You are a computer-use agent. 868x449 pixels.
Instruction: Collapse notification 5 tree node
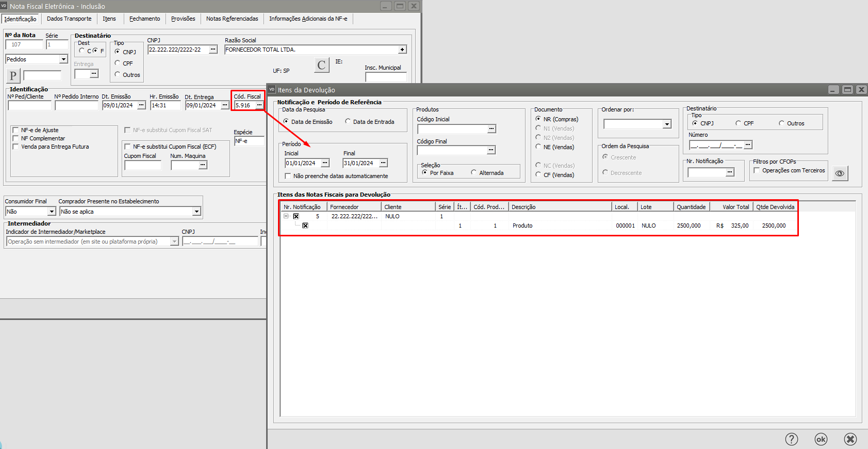(x=286, y=216)
